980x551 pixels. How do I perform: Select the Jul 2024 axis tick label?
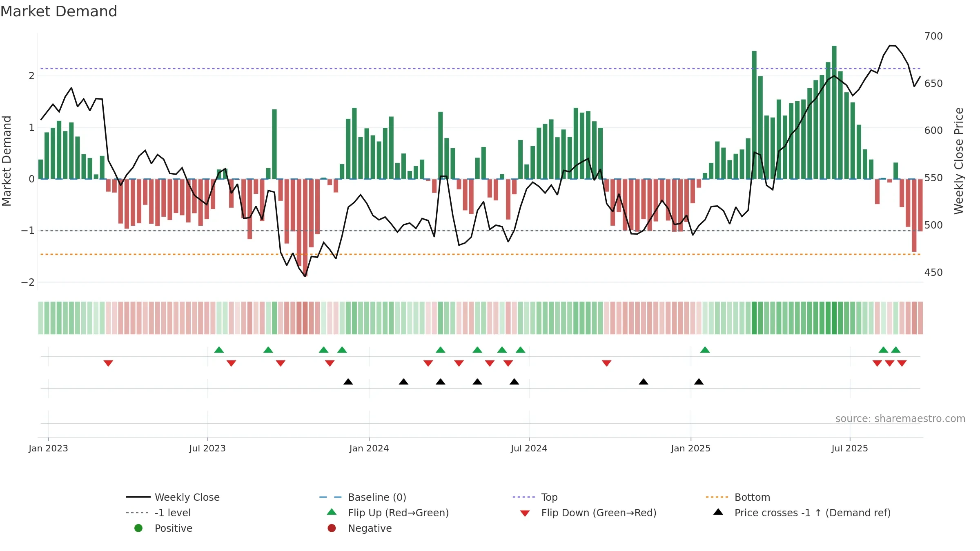click(529, 448)
